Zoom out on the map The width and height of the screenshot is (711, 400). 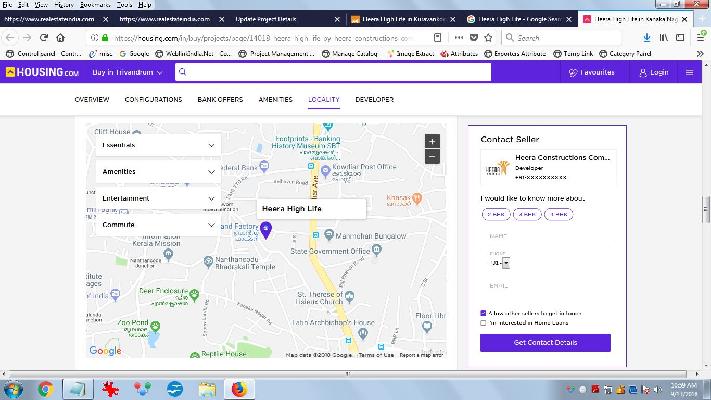tap(432, 156)
